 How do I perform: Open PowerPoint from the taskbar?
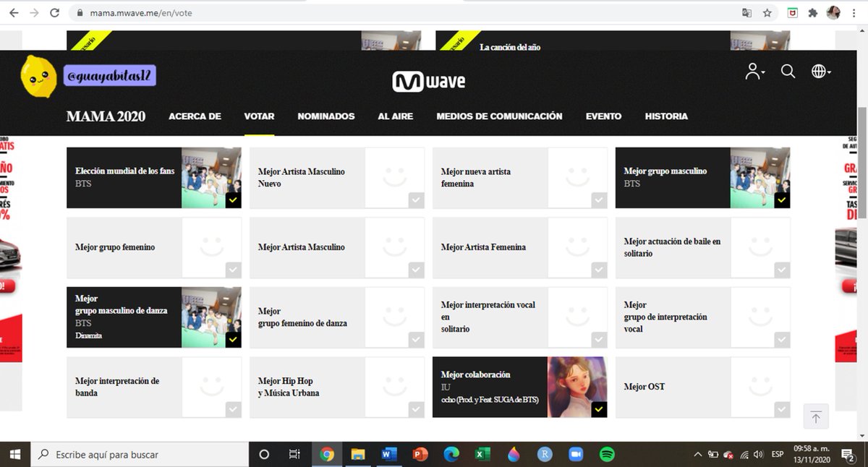420,454
